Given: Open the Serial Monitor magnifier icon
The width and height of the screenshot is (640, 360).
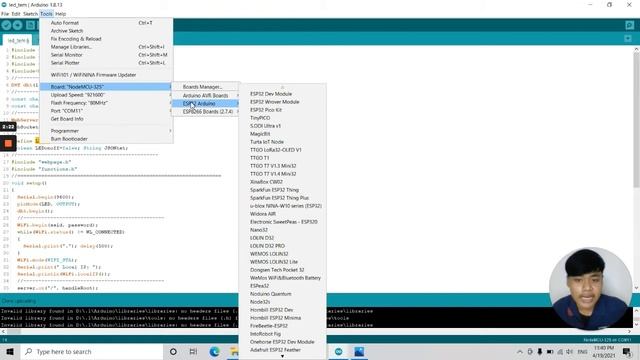Looking at the screenshot, I should point(629,25).
